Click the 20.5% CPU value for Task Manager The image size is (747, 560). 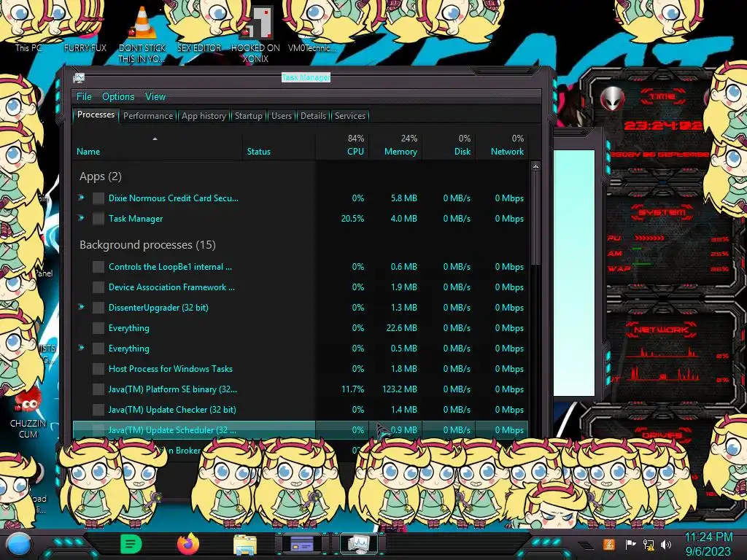tap(352, 219)
